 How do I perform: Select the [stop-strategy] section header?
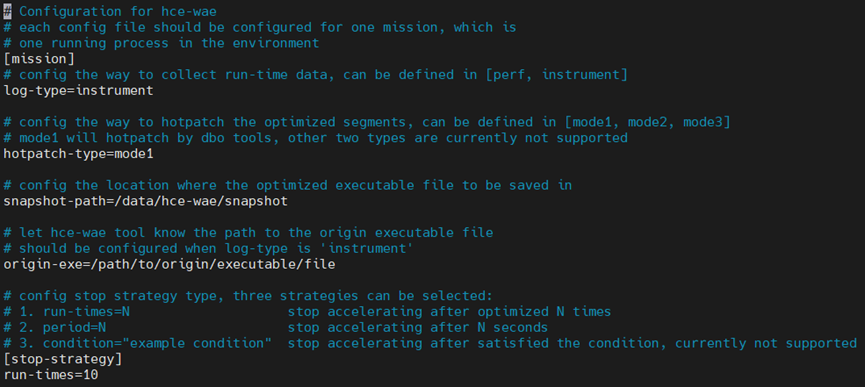pyautogui.click(x=63, y=359)
